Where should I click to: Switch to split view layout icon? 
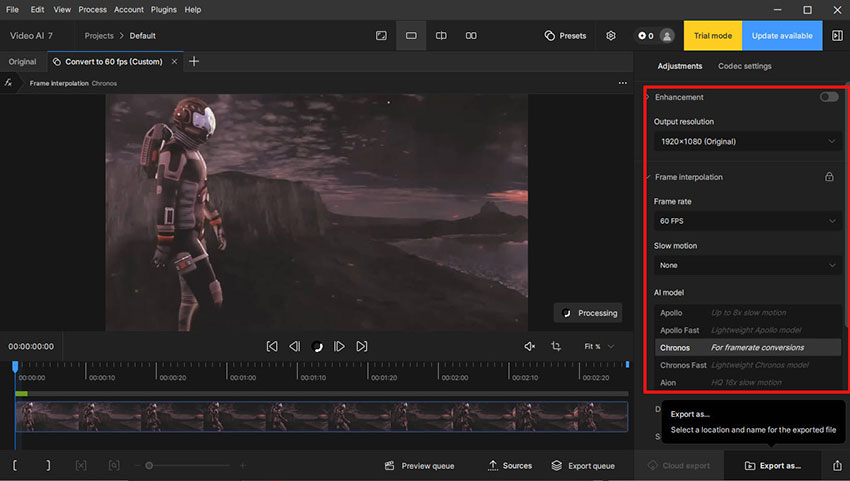point(441,36)
